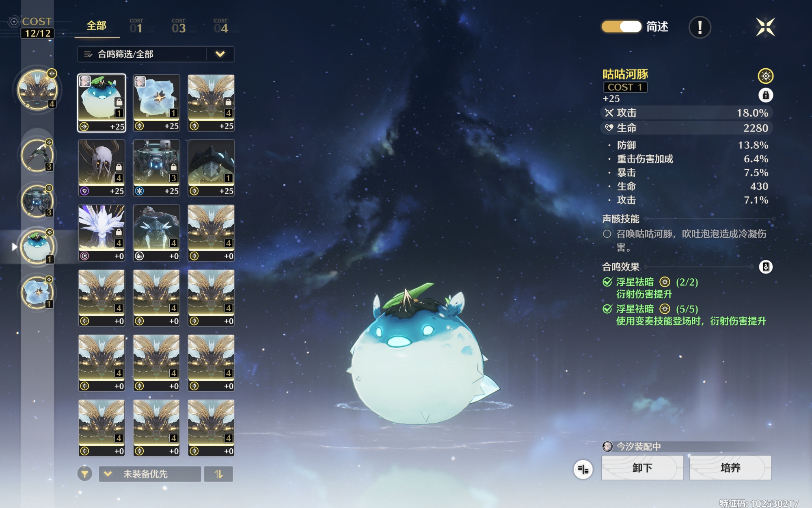812x508 pixels.
Task: Click the 浮星祛暗 sonata icon beside echo name
Action: (765, 76)
